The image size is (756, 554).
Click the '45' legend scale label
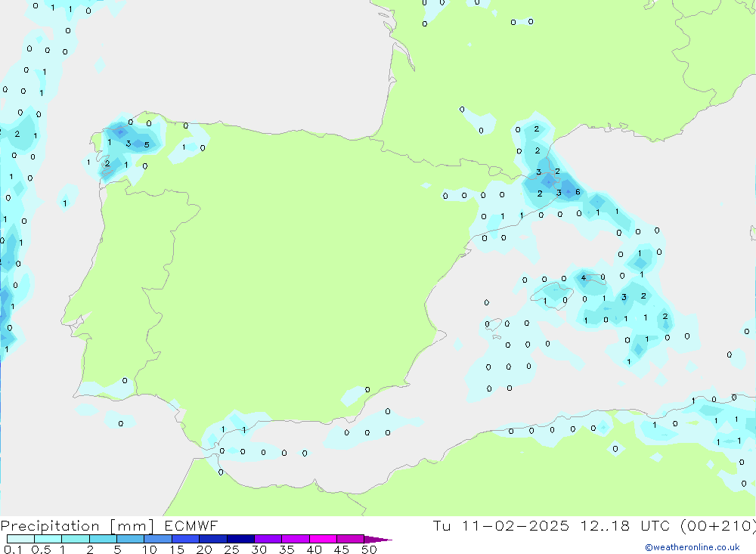[x=342, y=549]
